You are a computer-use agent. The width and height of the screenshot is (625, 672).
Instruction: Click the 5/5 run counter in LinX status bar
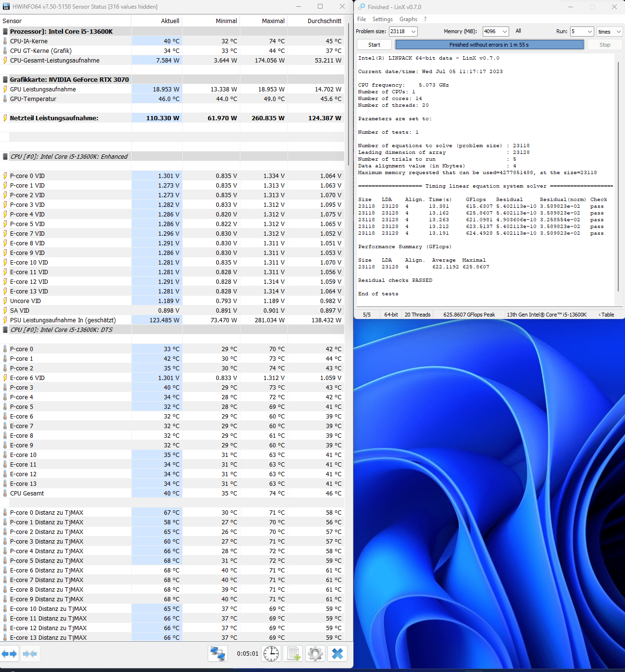367,315
